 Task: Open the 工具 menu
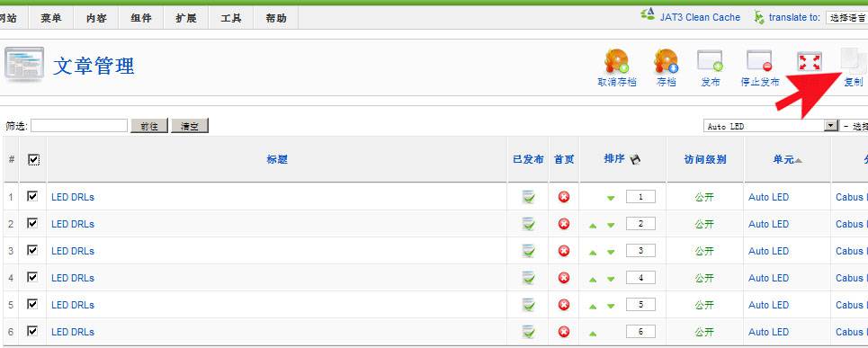point(231,18)
